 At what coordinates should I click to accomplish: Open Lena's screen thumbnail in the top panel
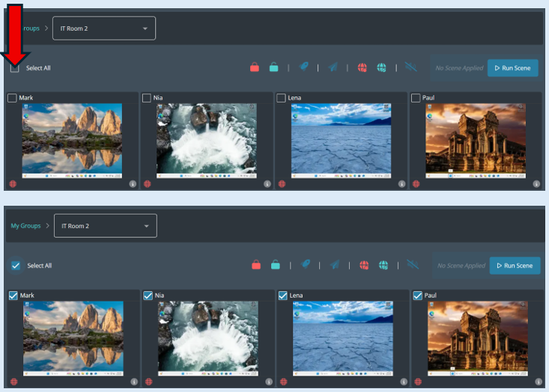click(341, 140)
